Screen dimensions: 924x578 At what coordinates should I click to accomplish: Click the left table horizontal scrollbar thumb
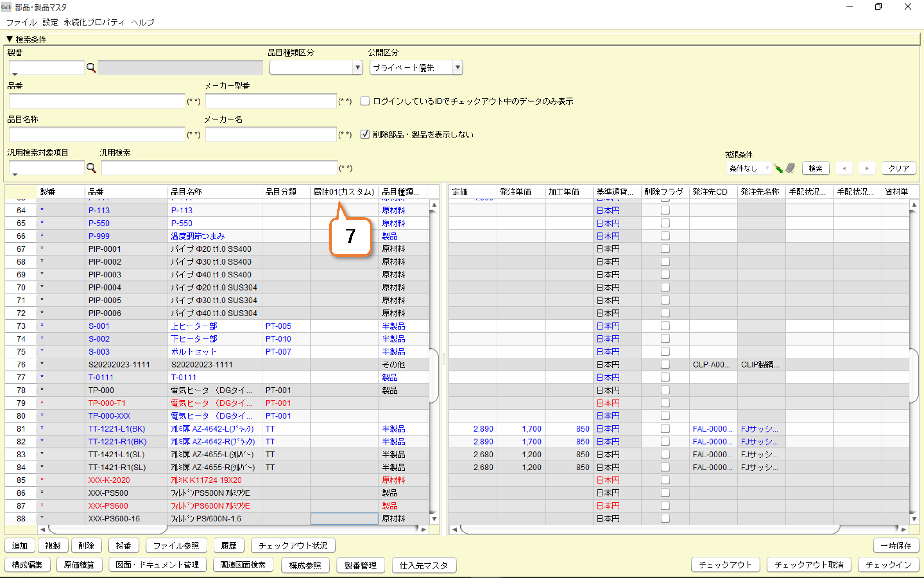pyautogui.click(x=108, y=529)
